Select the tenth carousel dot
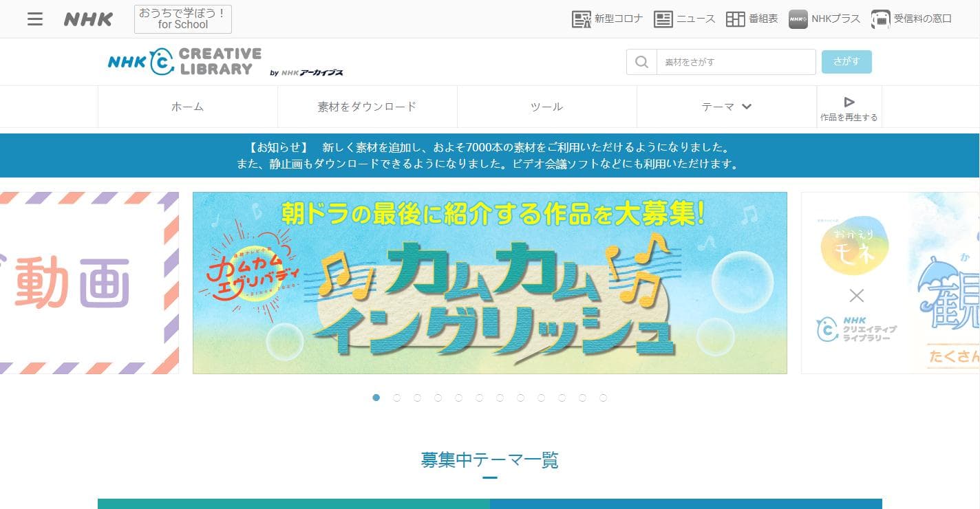Viewport: 980px width, 509px height. click(x=562, y=398)
